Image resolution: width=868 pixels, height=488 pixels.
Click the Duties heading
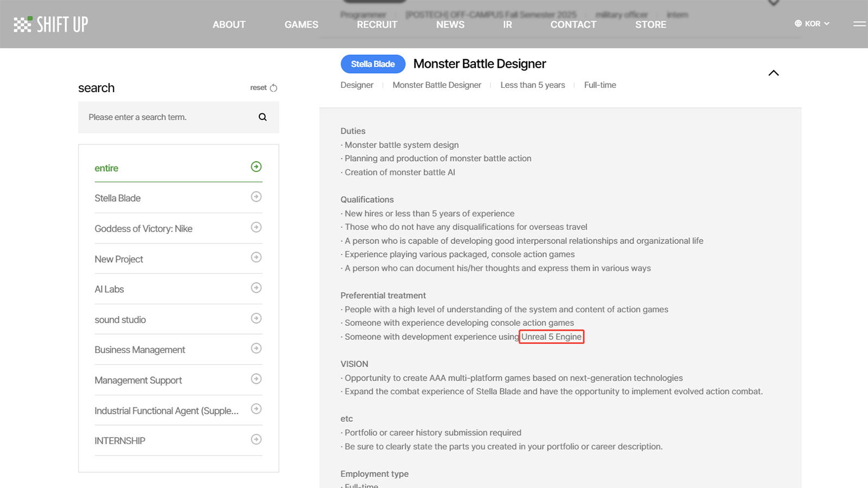[x=353, y=131]
